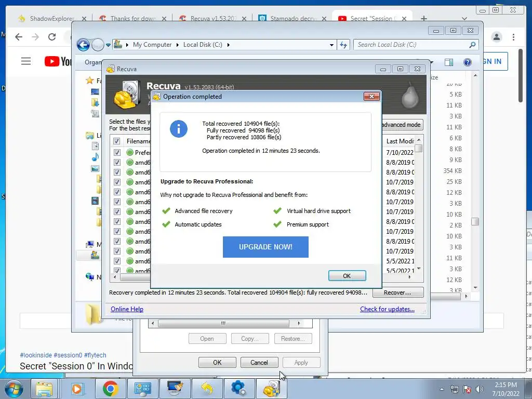Image resolution: width=532 pixels, height=399 pixels.
Task: Open Windows Media Player from taskbar
Action: 77,389
